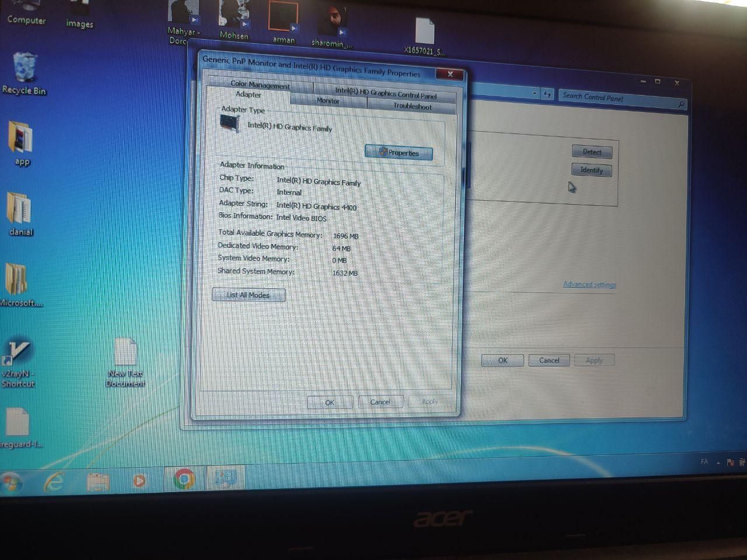Expand the Control Panel address bar dropdown

coord(534,93)
